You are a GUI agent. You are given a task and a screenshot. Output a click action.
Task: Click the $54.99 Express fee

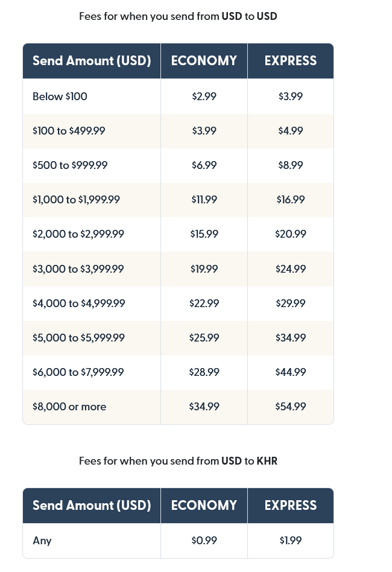[291, 407]
